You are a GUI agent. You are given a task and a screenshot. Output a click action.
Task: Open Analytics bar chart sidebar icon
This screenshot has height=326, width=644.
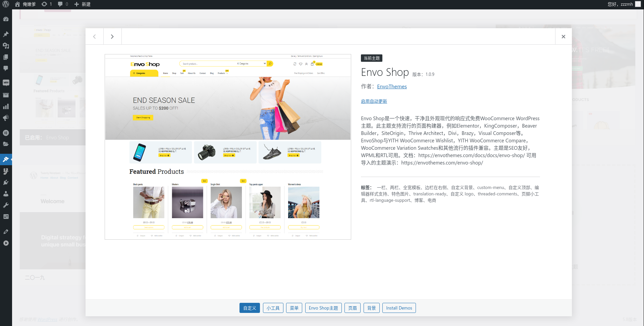(6, 106)
